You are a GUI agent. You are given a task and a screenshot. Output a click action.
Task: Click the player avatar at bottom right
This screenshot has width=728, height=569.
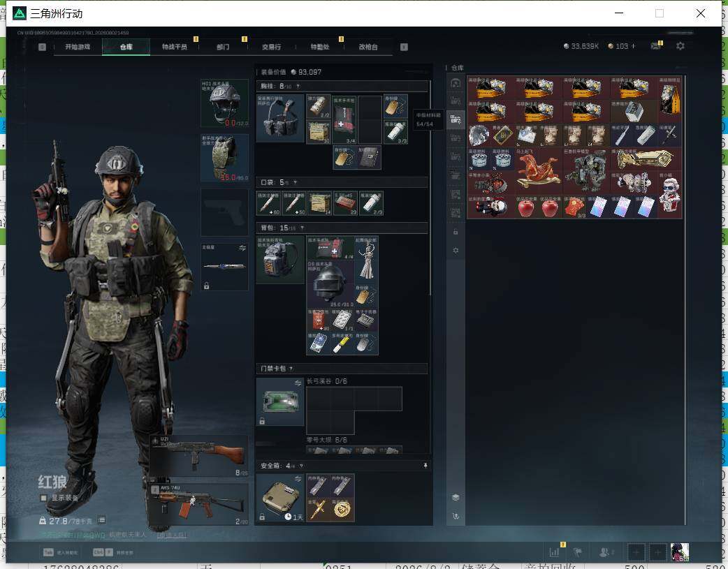click(x=680, y=552)
